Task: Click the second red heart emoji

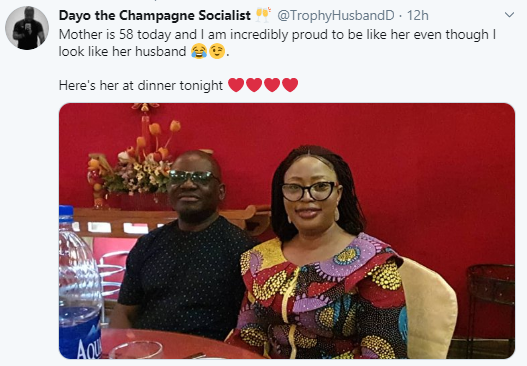Action: click(x=254, y=85)
